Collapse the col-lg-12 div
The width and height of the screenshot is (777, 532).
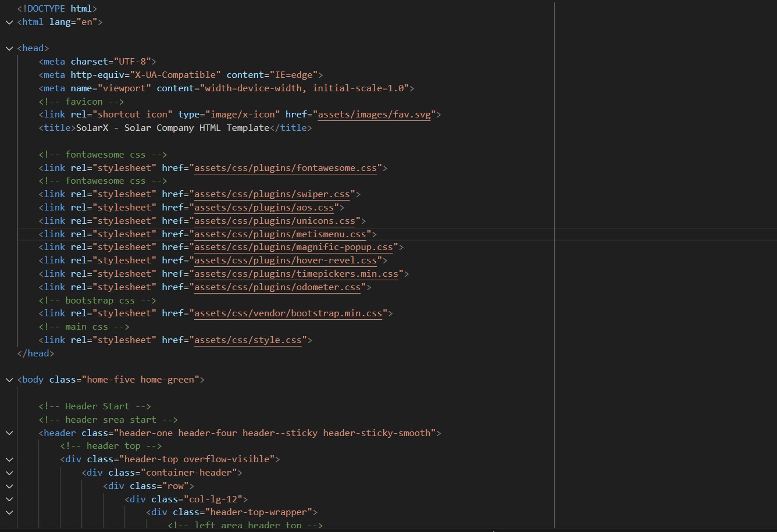tap(9, 499)
